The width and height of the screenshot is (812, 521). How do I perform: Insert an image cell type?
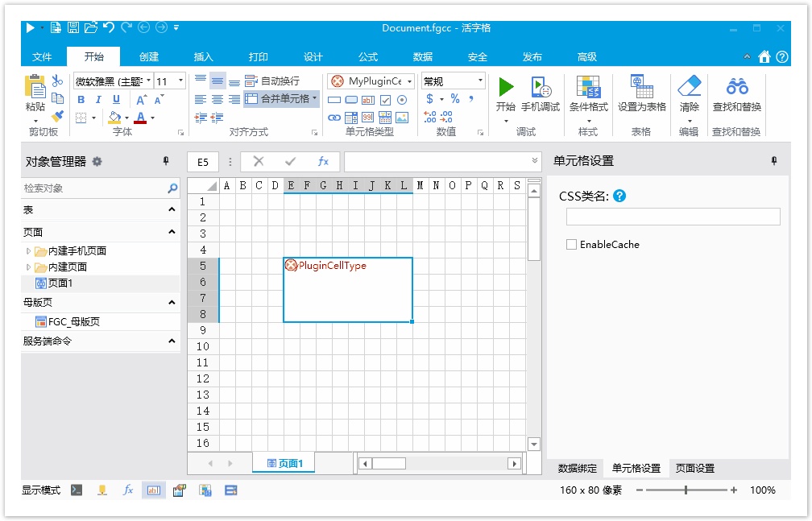click(402, 118)
